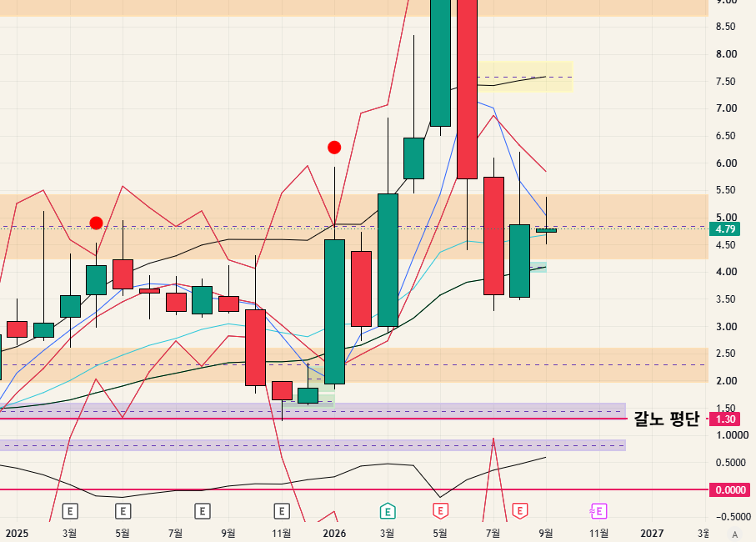Image resolution: width=756 pixels, height=542 pixels.
Task: Click the '0.5000' indicator scale label
Action: [732, 463]
